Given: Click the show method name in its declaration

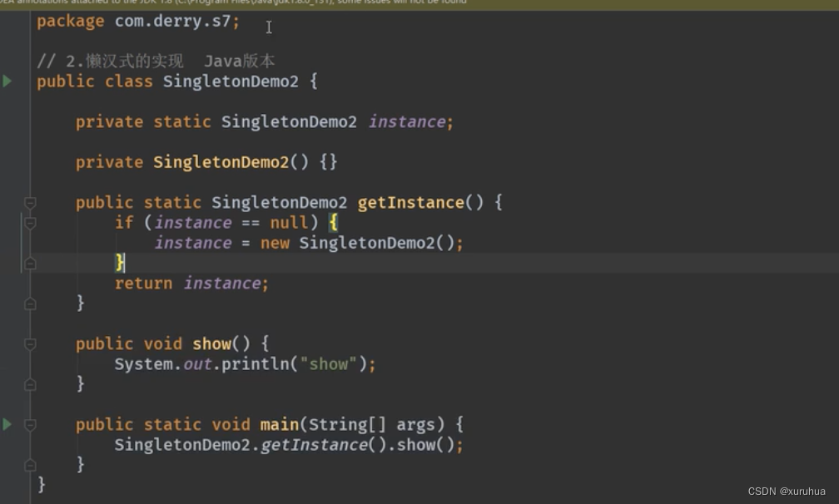Looking at the screenshot, I should (x=212, y=343).
